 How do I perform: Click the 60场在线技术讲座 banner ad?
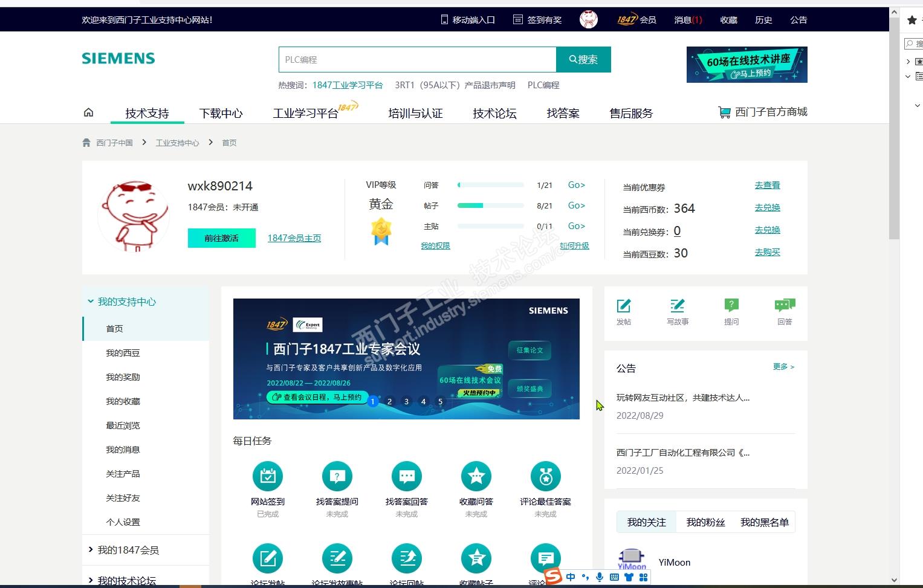747,65
